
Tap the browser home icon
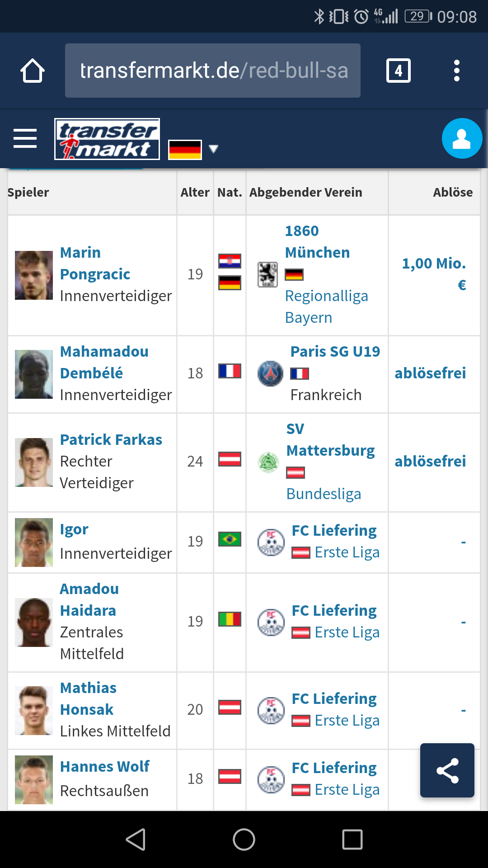(33, 71)
